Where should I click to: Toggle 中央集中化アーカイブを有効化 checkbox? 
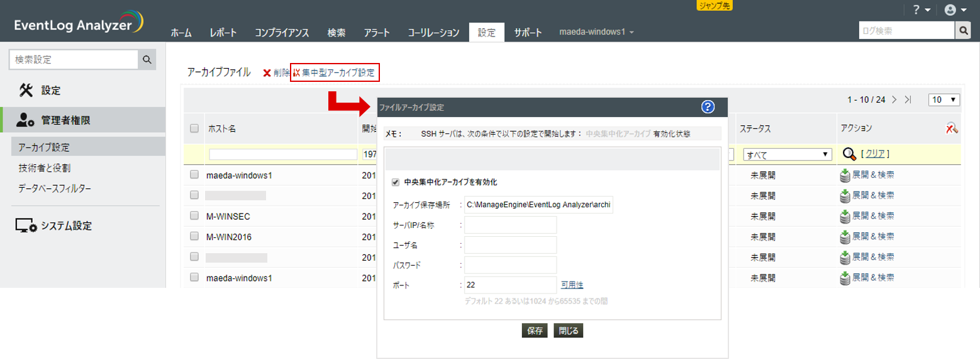(x=396, y=182)
